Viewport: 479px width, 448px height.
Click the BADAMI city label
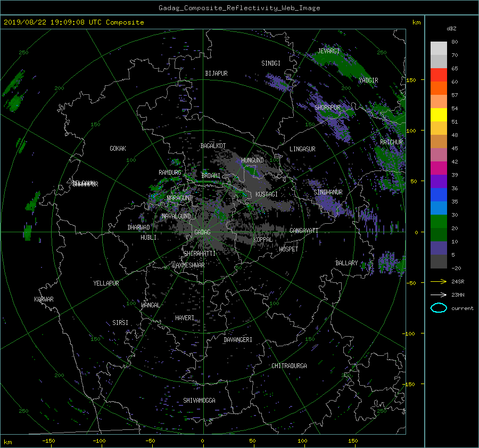click(x=211, y=176)
